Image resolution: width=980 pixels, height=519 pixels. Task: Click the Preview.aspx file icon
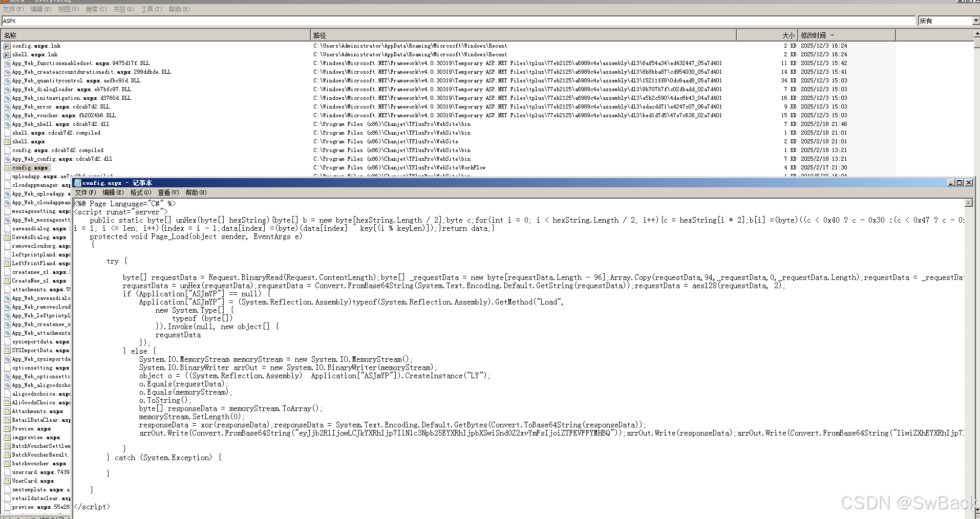(x=7, y=429)
